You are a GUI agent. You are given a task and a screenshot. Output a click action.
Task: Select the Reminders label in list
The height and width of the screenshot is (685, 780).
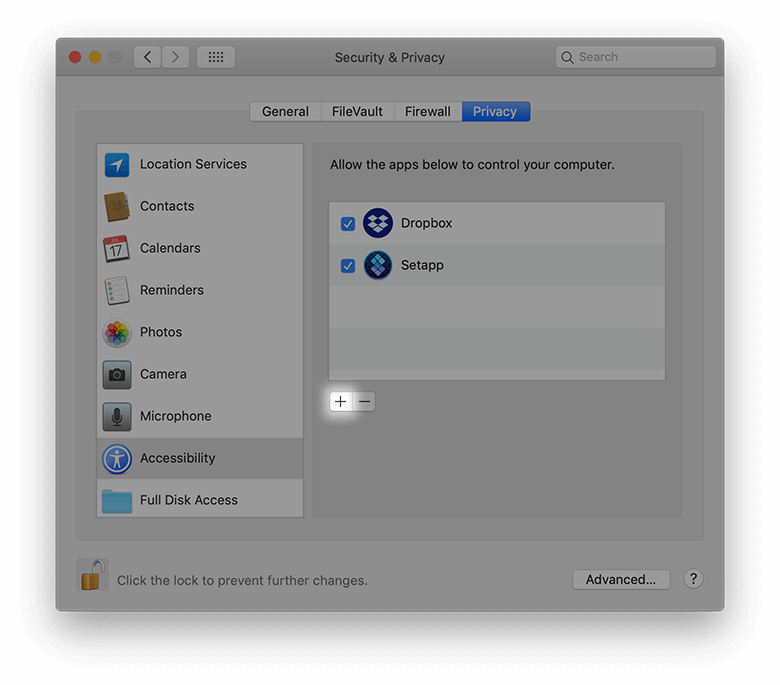pos(172,290)
